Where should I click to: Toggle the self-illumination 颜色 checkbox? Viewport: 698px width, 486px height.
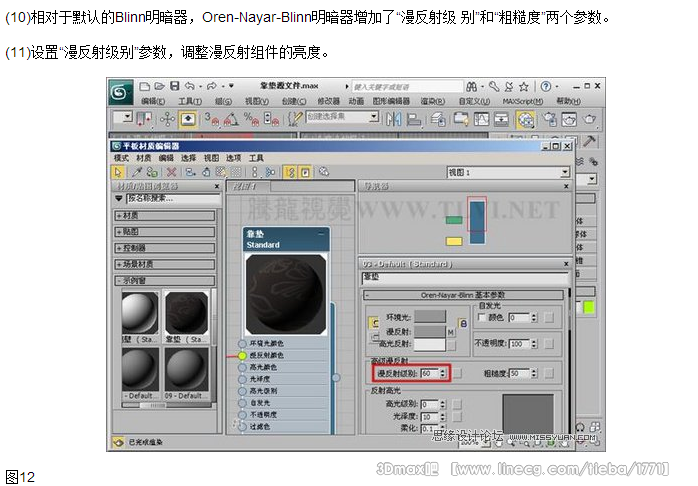481,317
